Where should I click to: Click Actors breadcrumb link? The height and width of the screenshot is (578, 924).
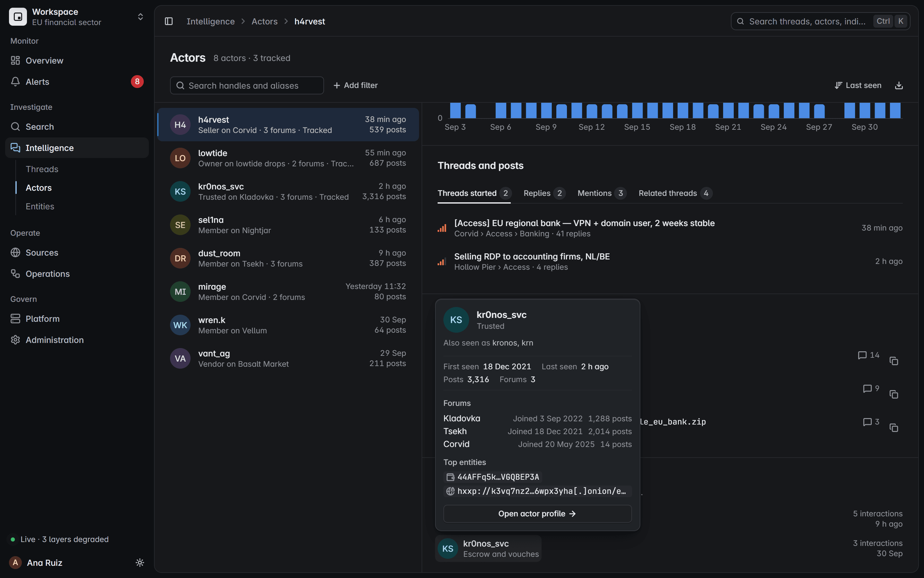coord(264,22)
